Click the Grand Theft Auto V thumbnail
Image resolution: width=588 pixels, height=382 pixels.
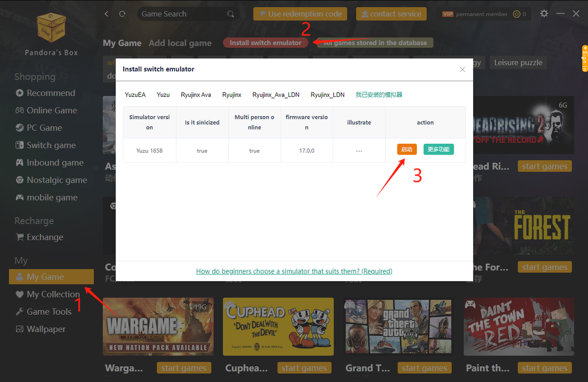[x=399, y=327]
